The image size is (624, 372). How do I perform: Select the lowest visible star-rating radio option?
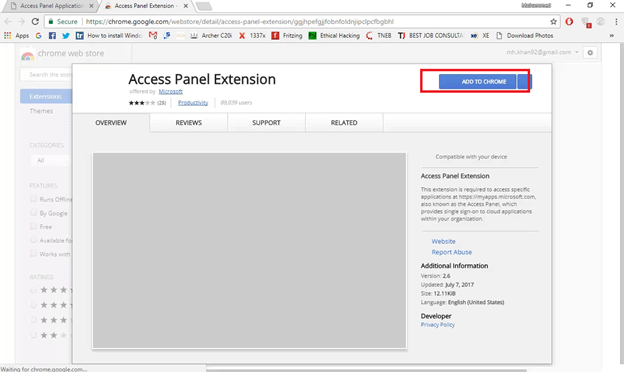point(33,335)
